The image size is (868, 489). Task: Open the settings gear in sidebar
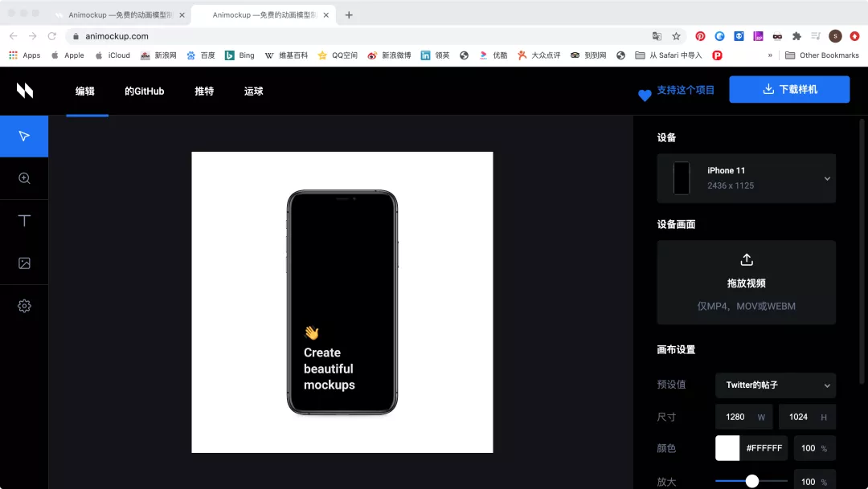24,306
